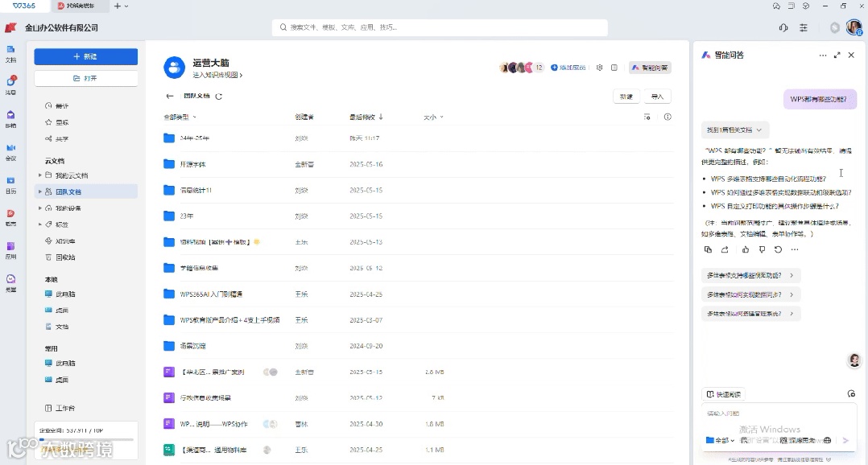This screenshot has width=868, height=465.
Task: Open 全部 scope dropdown in chat input
Action: coord(720,440)
